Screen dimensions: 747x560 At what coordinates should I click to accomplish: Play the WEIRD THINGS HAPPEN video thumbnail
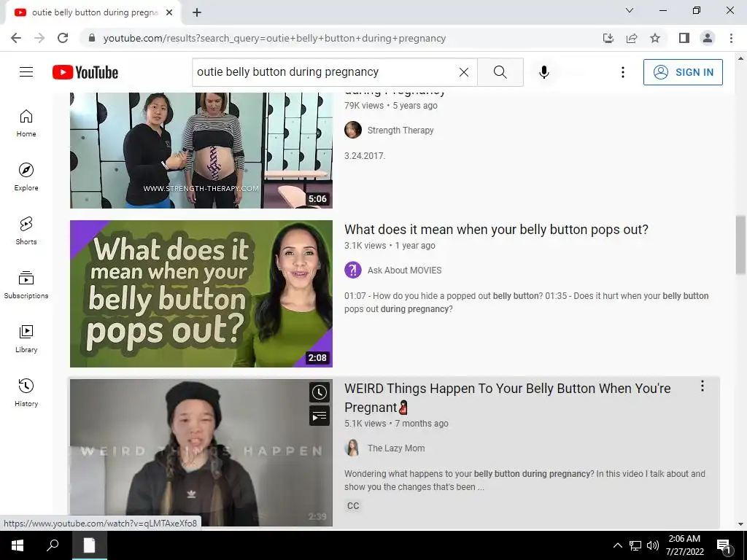pyautogui.click(x=201, y=452)
